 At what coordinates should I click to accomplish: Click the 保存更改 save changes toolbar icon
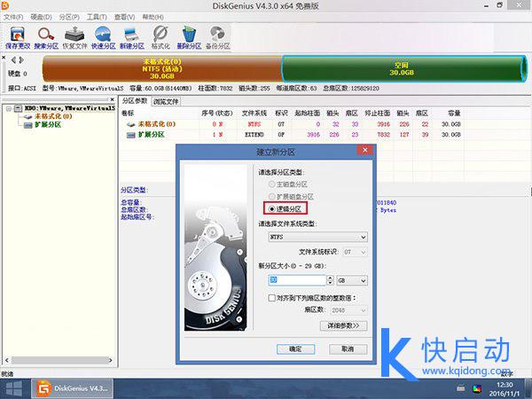point(18,38)
